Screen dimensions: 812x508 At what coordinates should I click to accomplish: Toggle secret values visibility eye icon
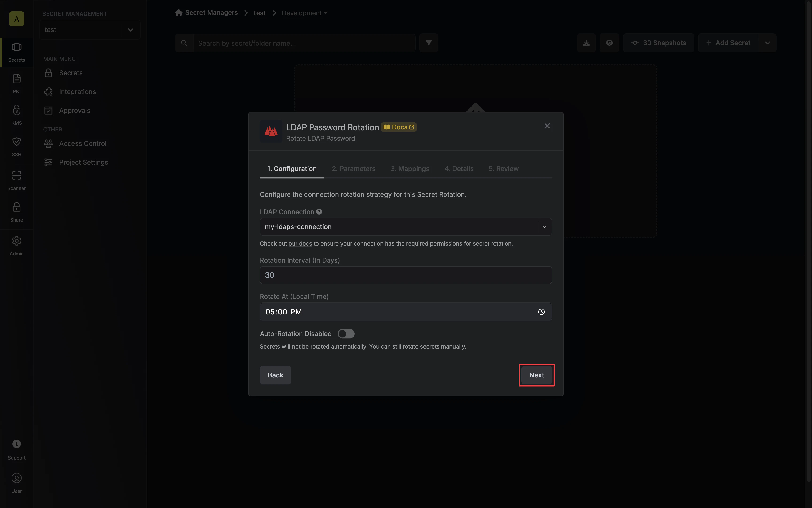pos(609,43)
